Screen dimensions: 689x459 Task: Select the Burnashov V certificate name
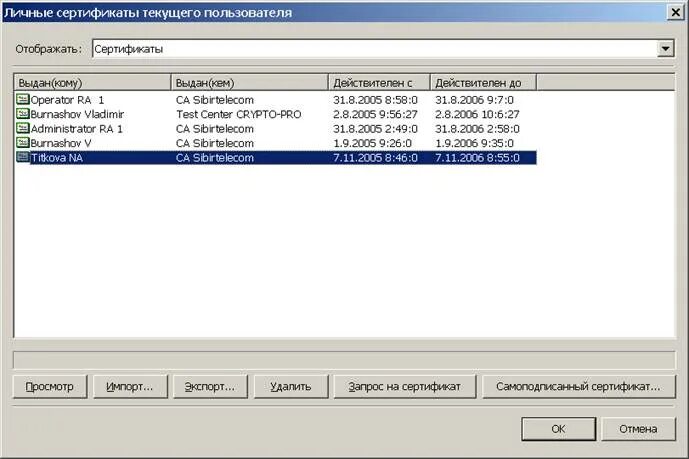coord(61,143)
